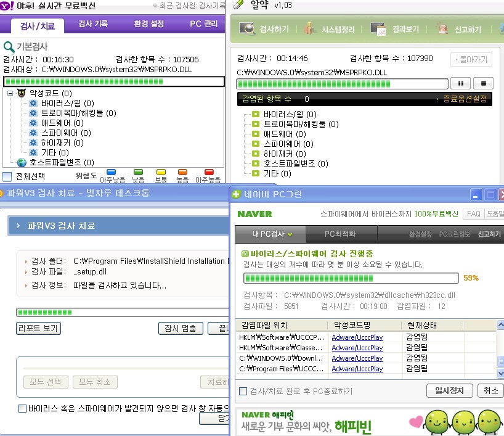This screenshot has height=436, width=504.
Task: Click the 결과보기 monitor icon in 알약
Action: [x=378, y=28]
